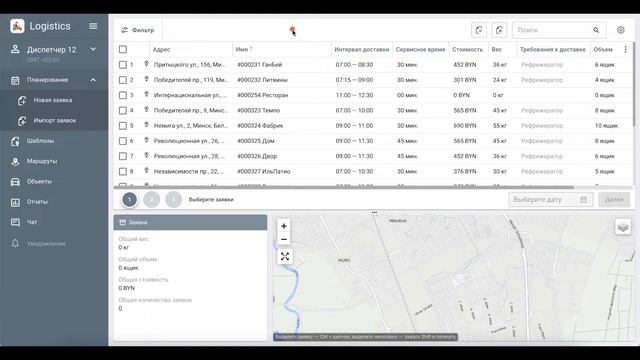The height and width of the screenshot is (360, 640).
Task: Check row 3 #000254 Ресторан checkbox
Action: 123,95
